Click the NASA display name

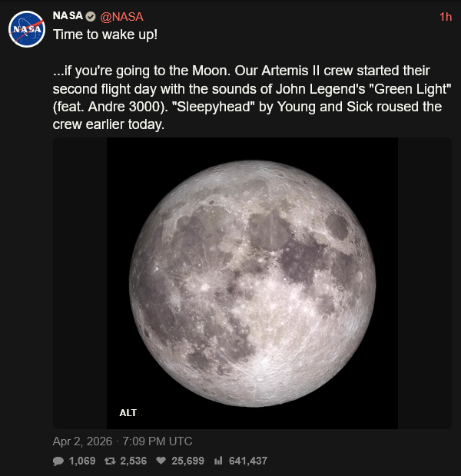pos(68,16)
